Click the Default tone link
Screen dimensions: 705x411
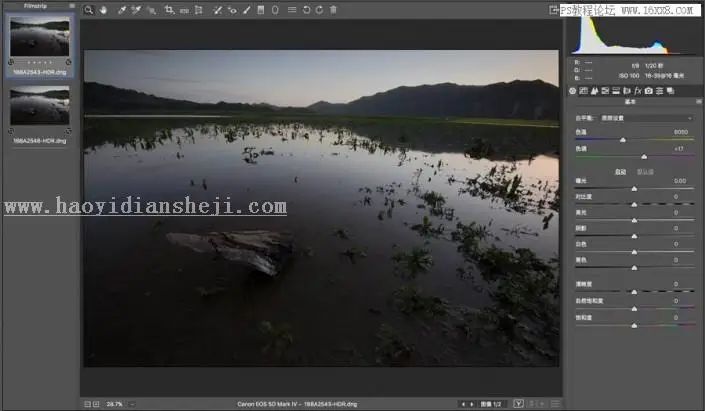pyautogui.click(x=645, y=172)
